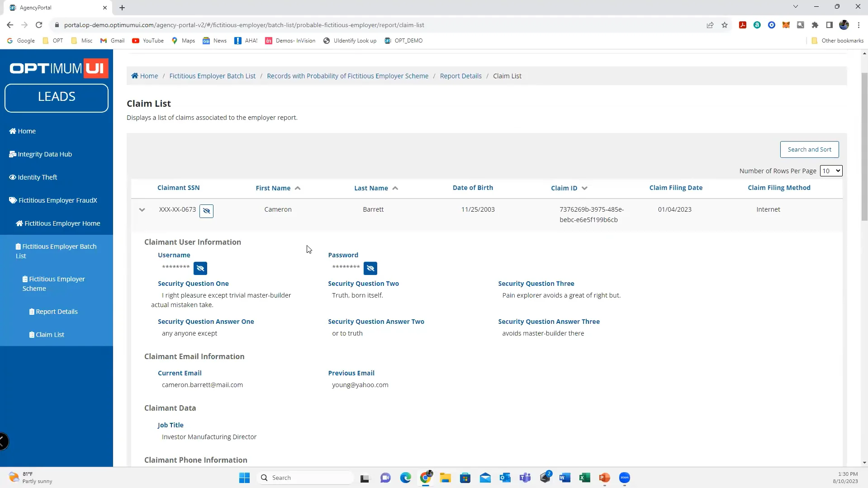This screenshot has height=488, width=868.
Task: Click the Chrome profile avatar
Action: (844, 25)
